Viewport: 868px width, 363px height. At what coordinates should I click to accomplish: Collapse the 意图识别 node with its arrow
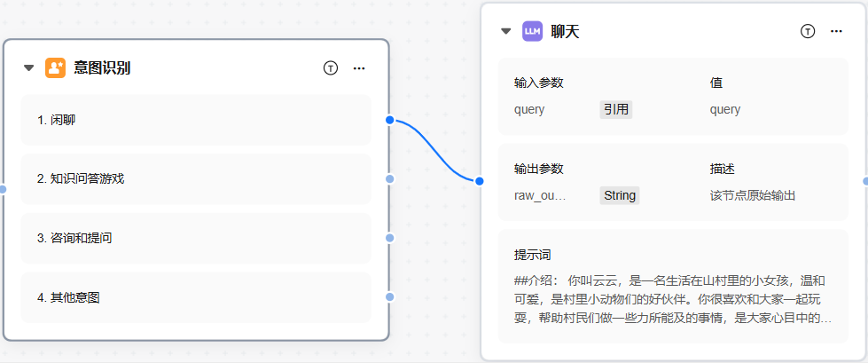point(28,67)
